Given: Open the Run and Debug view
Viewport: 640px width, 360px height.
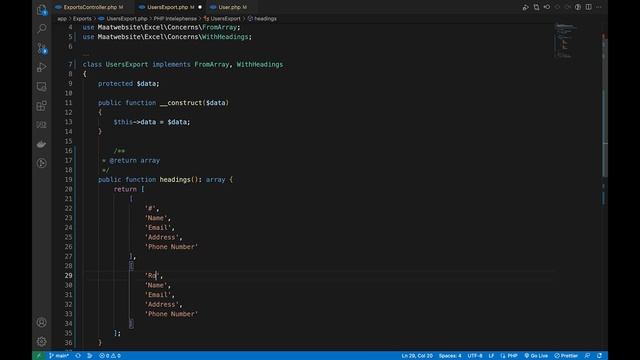Looking at the screenshot, I should tap(42, 67).
